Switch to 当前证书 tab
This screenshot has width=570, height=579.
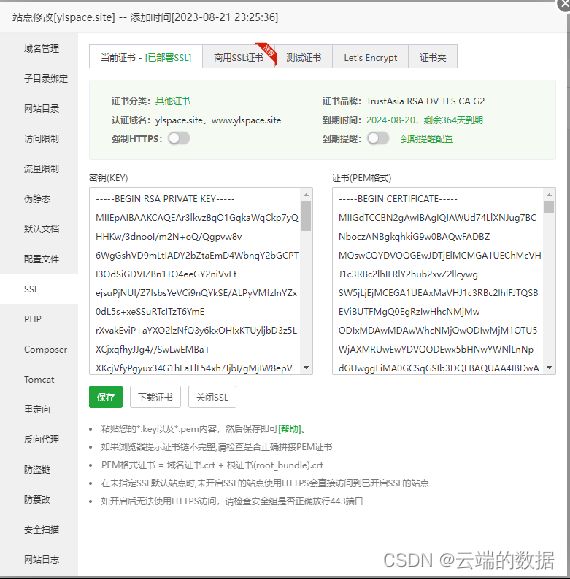tap(146, 57)
